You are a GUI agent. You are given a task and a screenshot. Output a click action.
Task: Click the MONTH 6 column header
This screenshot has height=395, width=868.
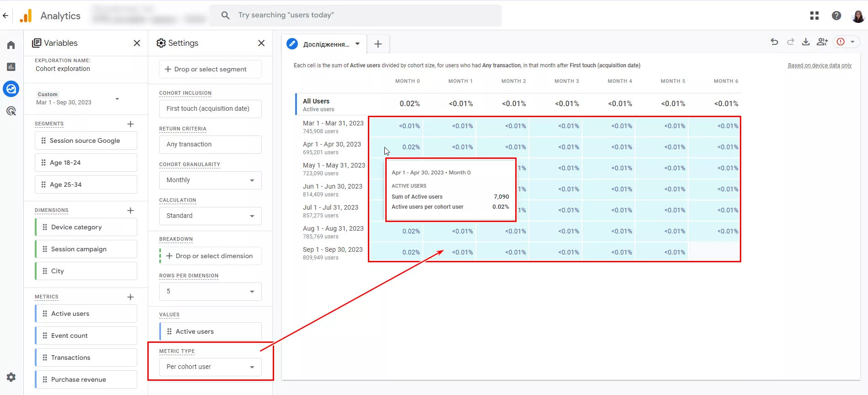pyautogui.click(x=726, y=81)
